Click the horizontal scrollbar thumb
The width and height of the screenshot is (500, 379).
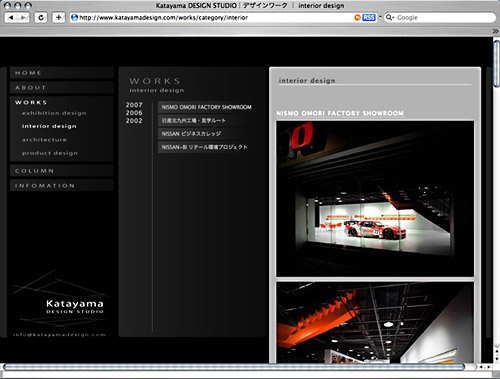point(233,367)
